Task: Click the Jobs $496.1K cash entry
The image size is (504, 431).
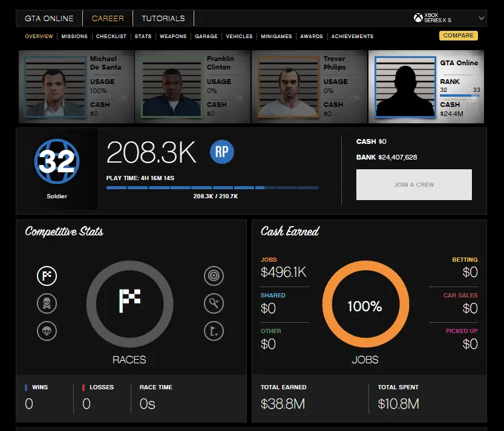Action: coord(284,268)
